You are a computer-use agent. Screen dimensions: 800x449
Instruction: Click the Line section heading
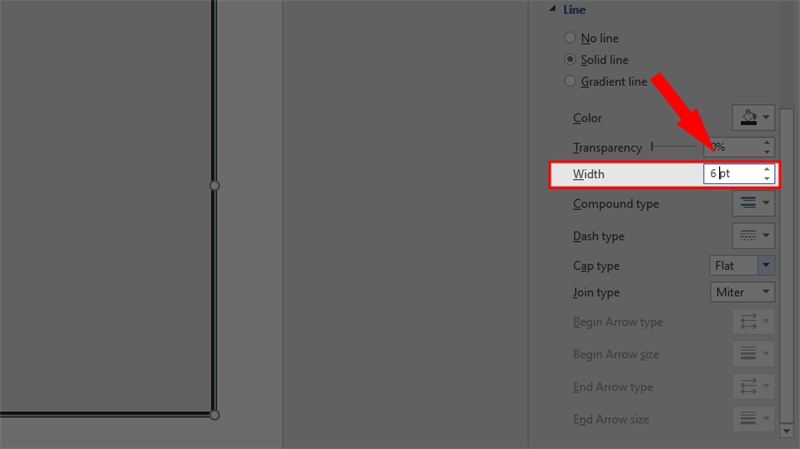click(574, 9)
